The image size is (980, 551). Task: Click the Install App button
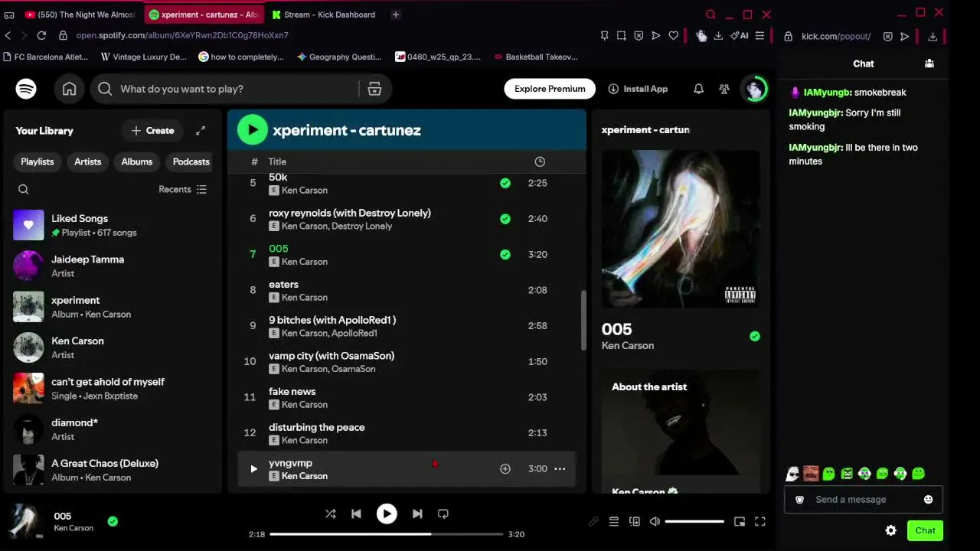(638, 89)
